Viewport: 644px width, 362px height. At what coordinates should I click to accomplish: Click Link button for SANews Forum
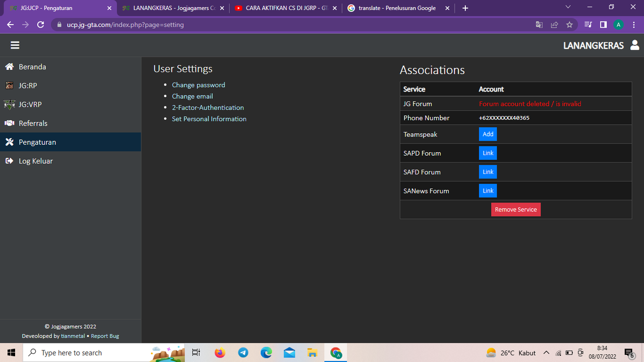click(488, 191)
